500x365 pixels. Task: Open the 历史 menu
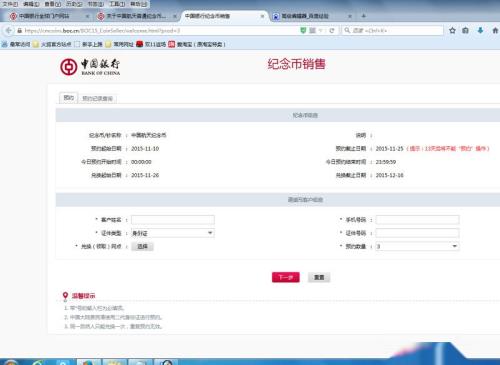[x=74, y=4]
